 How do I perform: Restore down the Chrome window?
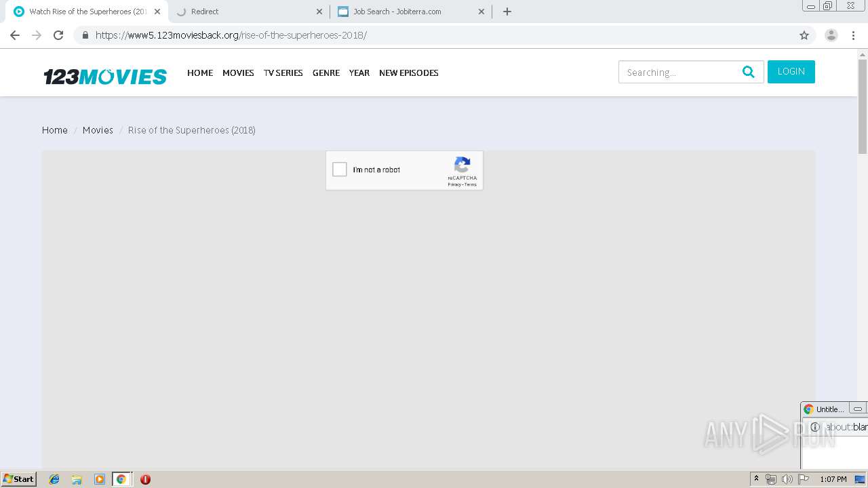[x=828, y=6]
